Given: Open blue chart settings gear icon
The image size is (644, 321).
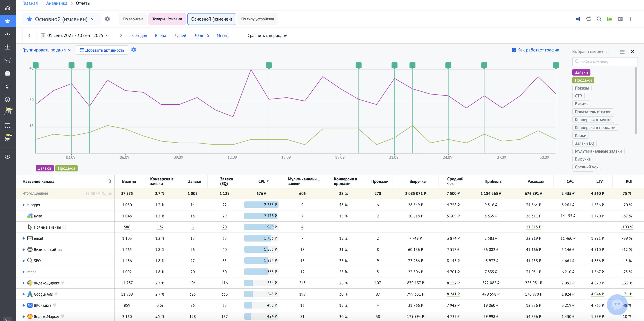Looking at the screenshot, I should tap(134, 50).
